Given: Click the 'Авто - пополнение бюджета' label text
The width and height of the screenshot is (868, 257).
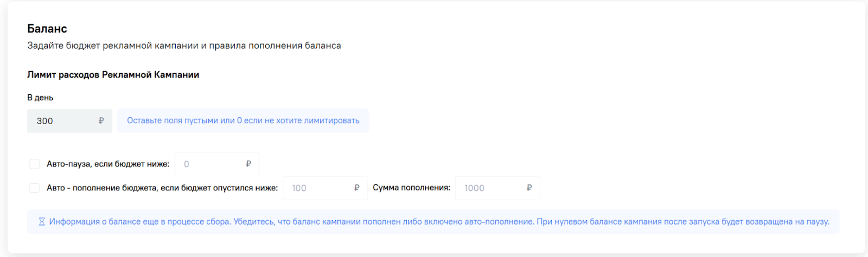Looking at the screenshot, I should point(162,188).
